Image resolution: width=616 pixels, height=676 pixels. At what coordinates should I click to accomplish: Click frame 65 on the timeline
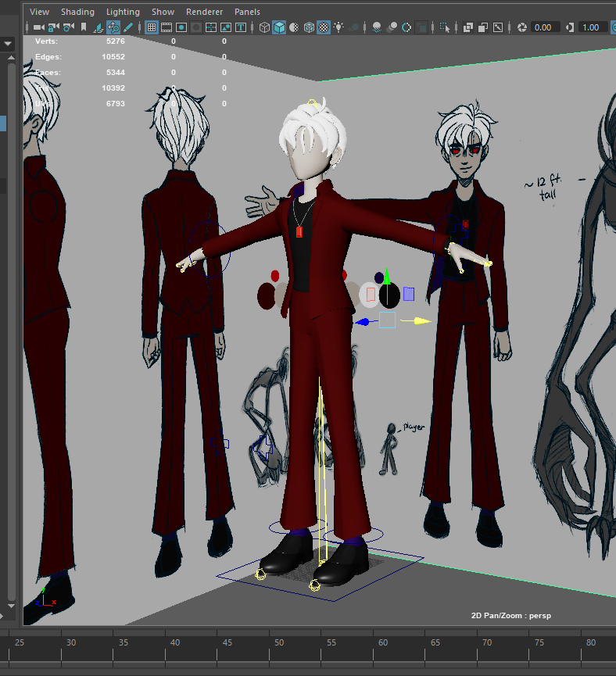435,643
